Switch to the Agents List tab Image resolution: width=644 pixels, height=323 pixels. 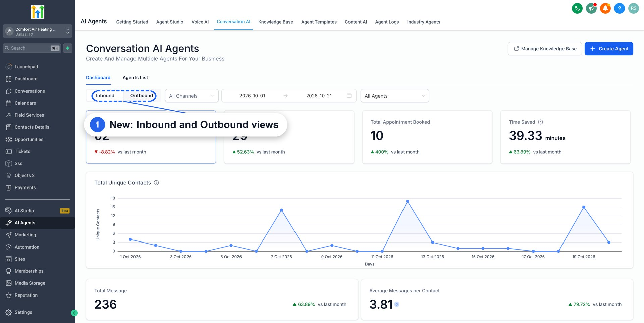coord(135,78)
